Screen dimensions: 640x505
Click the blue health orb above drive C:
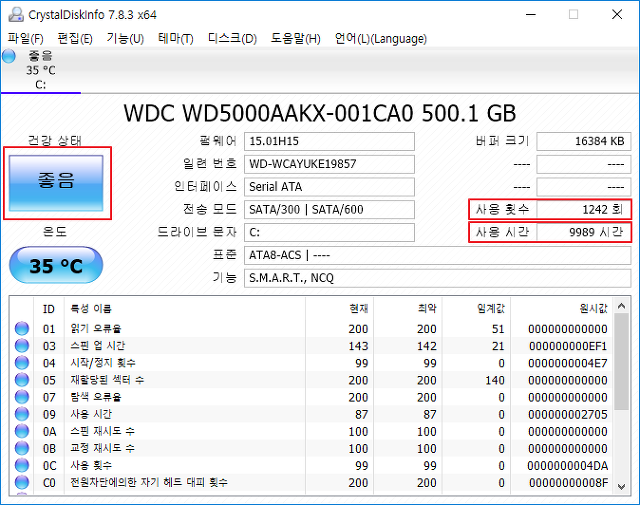(9, 56)
